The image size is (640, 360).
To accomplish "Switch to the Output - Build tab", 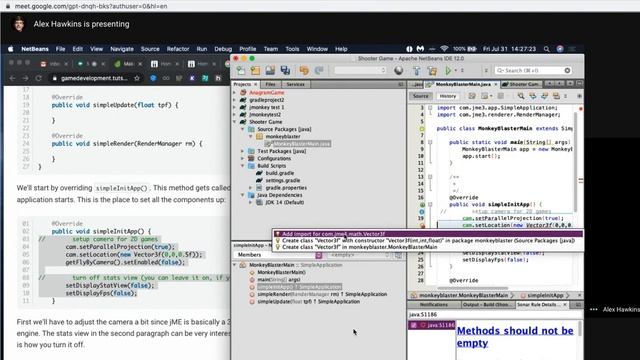I will [x=487, y=305].
